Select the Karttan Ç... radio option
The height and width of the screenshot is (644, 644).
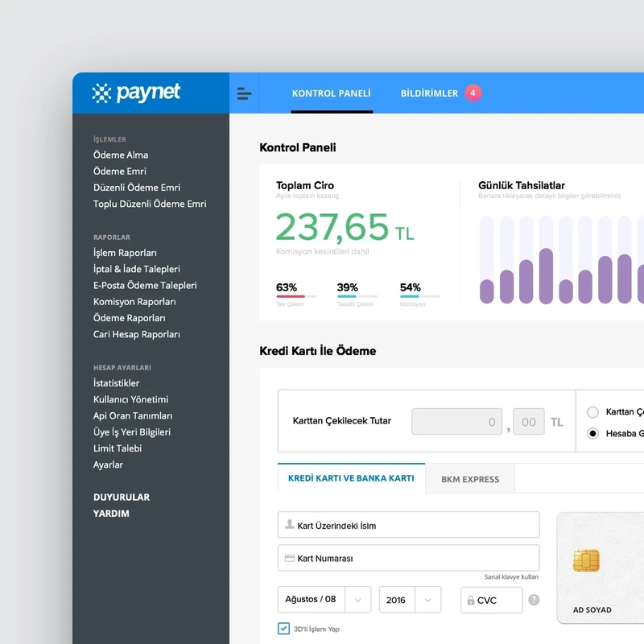click(x=592, y=412)
